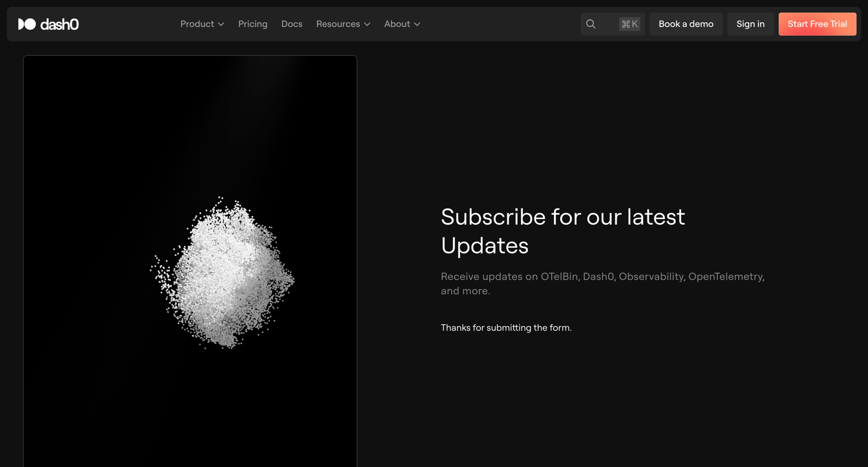Click the particle cloud animation image
The width and height of the screenshot is (868, 467).
click(190, 261)
